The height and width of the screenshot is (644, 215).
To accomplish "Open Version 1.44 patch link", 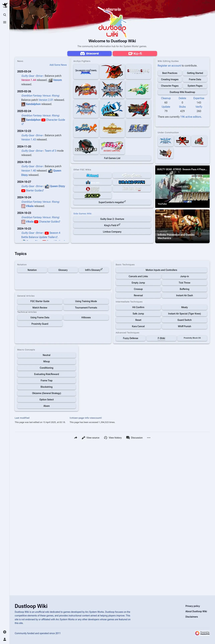I will pyautogui.click(x=28, y=80).
